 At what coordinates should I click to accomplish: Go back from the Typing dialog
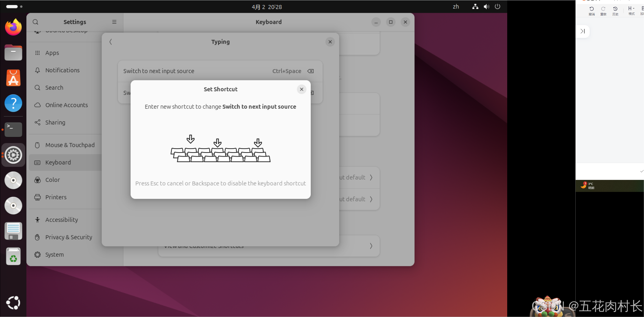point(111,42)
